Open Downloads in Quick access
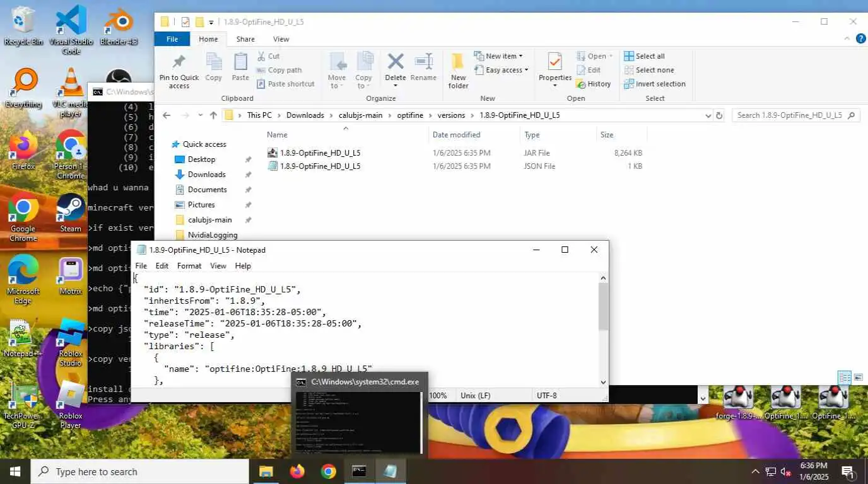 [206, 175]
